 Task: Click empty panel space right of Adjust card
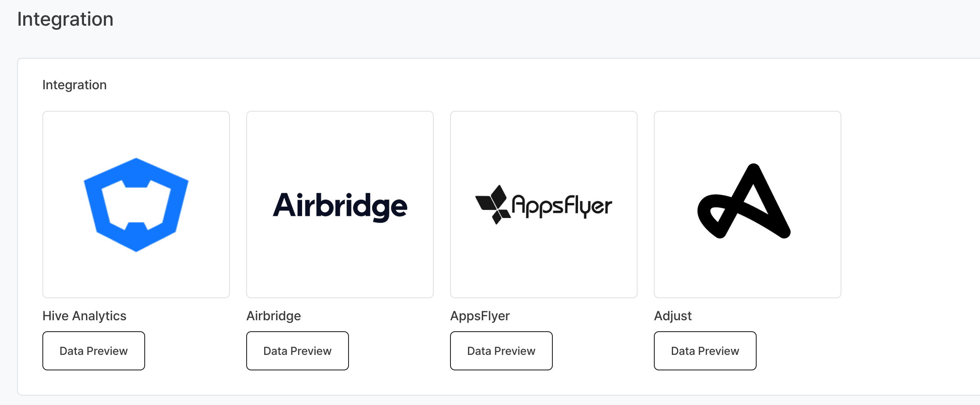(x=909, y=204)
